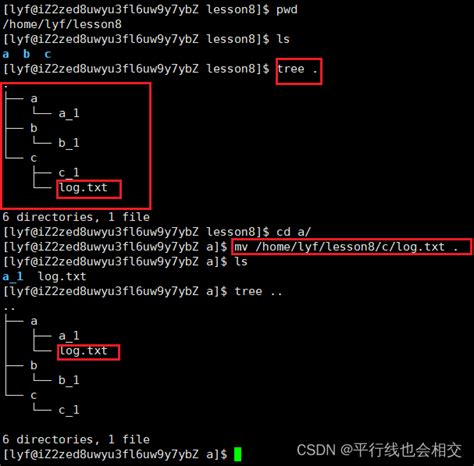
Task: Click the green terminal cursor block
Action: 237,454
